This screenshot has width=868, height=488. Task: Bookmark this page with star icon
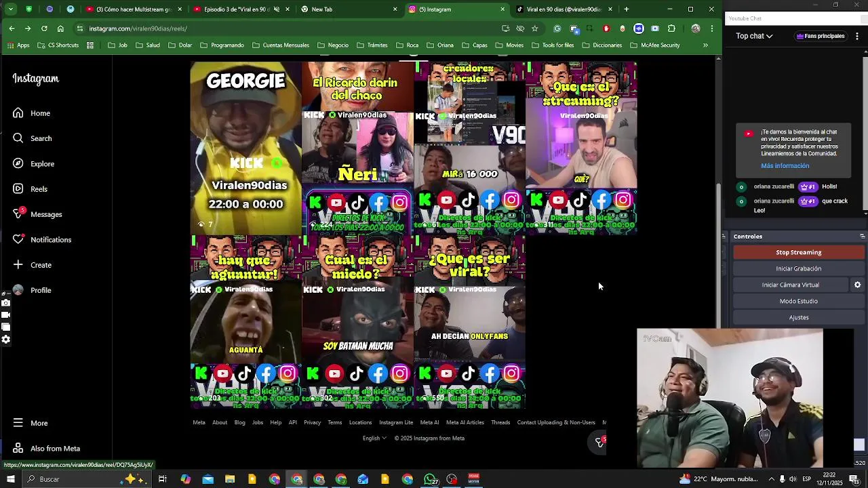coord(534,28)
